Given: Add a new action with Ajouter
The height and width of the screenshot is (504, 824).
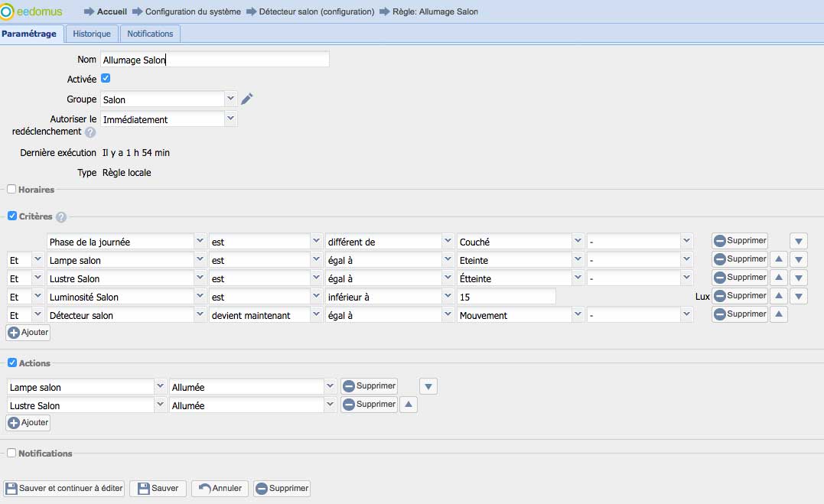Looking at the screenshot, I should pyautogui.click(x=28, y=423).
